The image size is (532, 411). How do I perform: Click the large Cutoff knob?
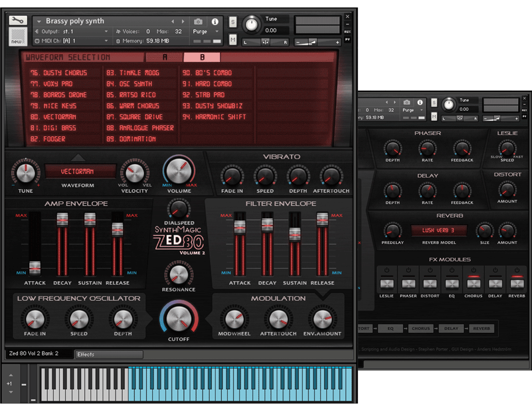pyautogui.click(x=178, y=318)
